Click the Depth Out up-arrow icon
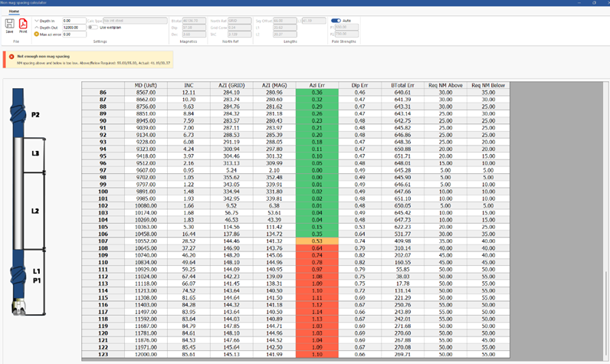 tap(37, 28)
